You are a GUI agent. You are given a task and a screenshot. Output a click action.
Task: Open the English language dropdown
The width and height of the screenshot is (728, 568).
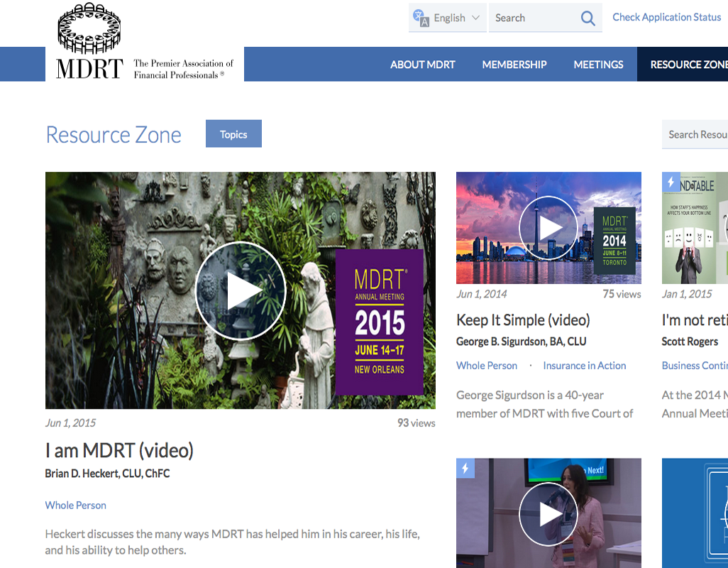448,18
